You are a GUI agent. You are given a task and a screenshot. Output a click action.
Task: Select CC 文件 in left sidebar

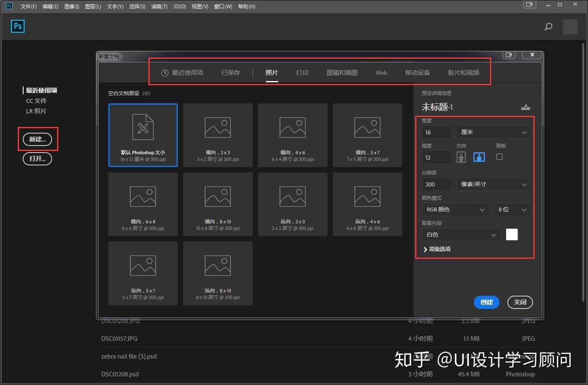click(x=36, y=101)
